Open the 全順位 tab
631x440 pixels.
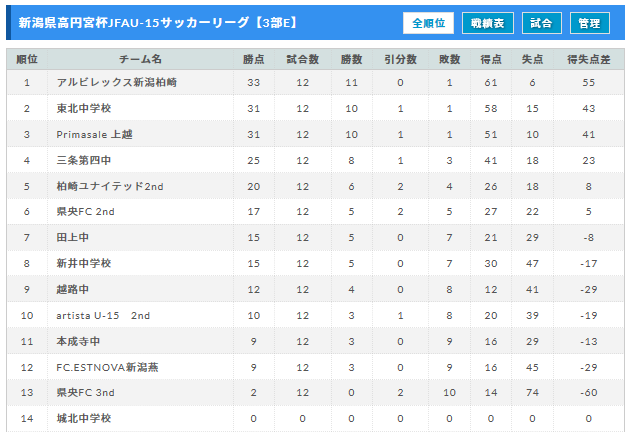(428, 23)
